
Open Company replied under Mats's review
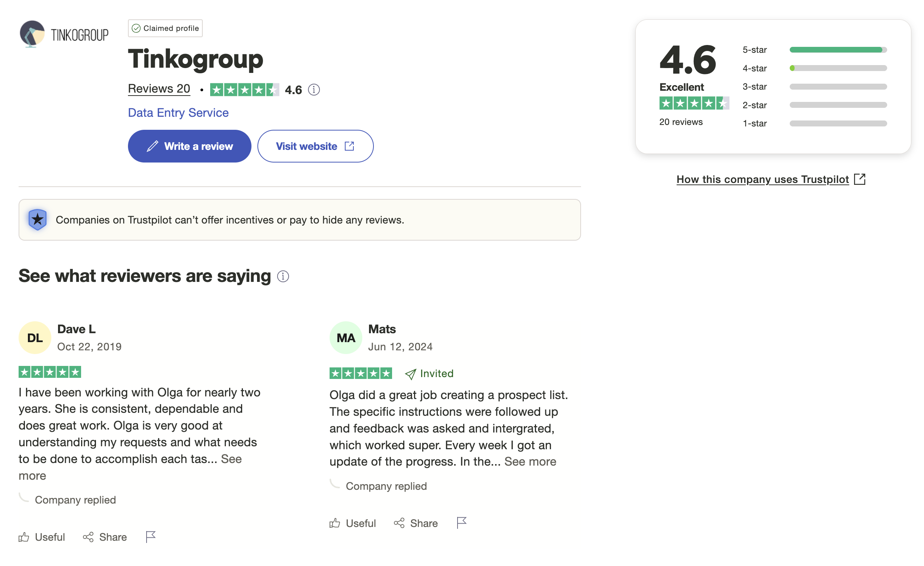tap(386, 486)
